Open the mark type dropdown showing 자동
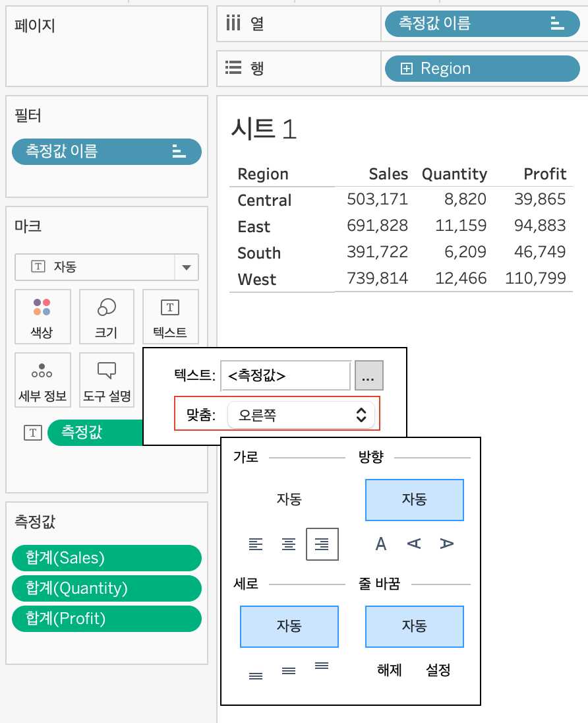This screenshot has height=723, width=588. click(x=187, y=267)
